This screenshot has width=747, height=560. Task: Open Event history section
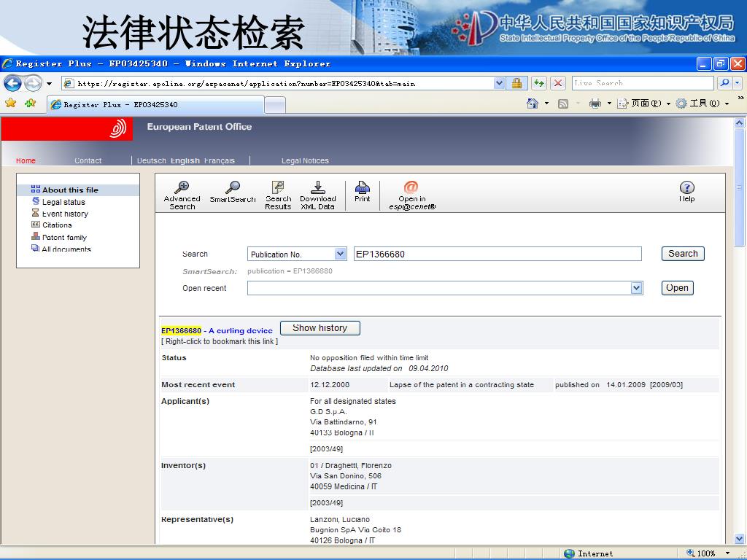pos(65,214)
